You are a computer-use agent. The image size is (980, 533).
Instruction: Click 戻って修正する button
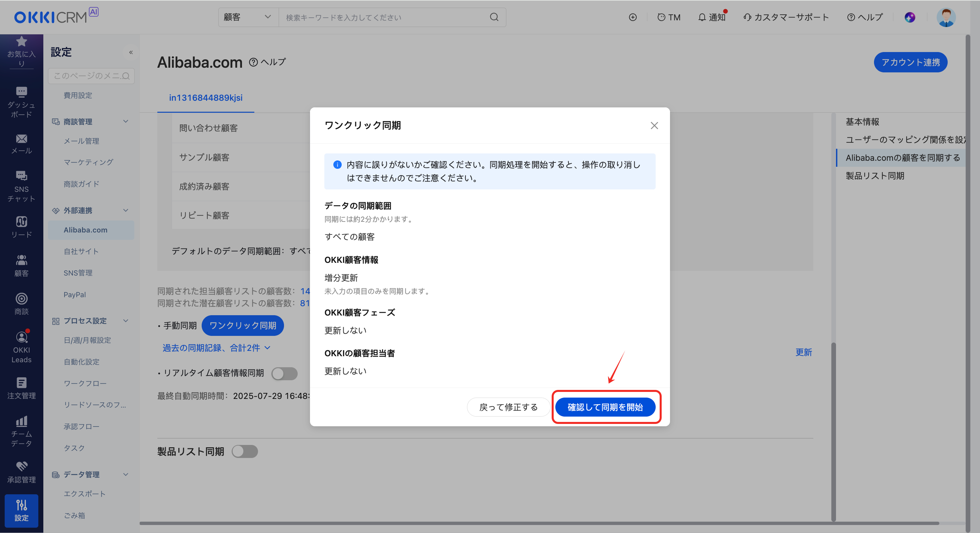tap(508, 407)
